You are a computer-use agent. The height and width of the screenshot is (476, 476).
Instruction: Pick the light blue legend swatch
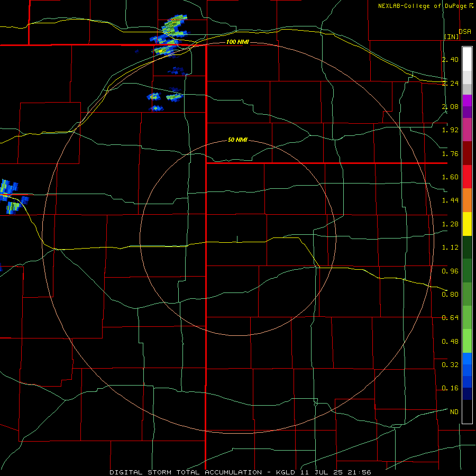click(x=467, y=359)
